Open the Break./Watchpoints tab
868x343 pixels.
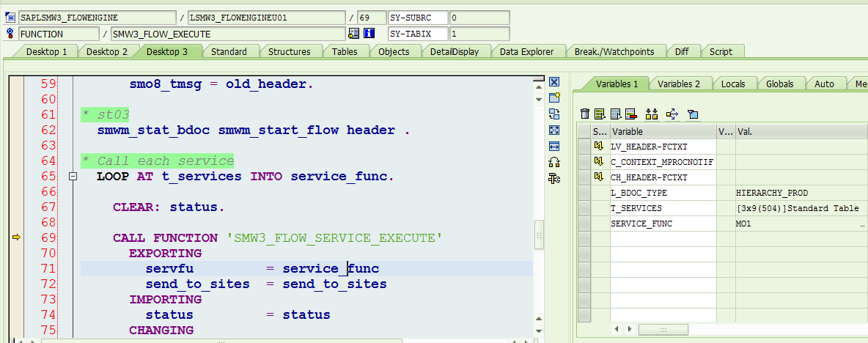614,51
